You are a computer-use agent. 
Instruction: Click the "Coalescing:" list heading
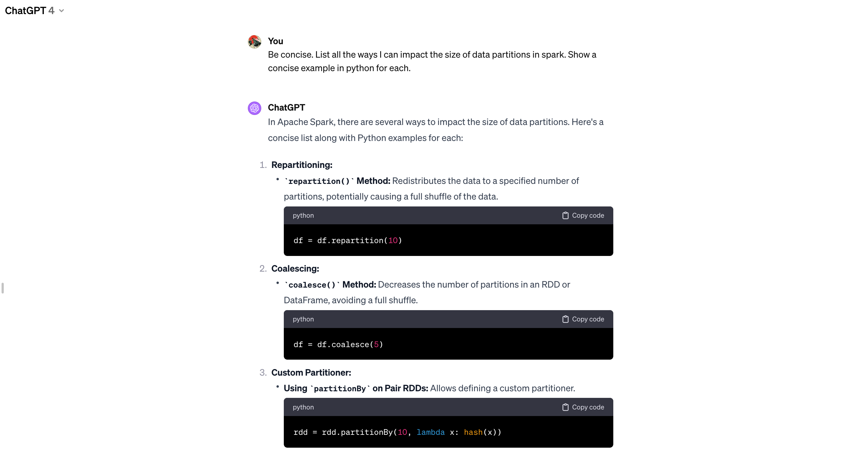coord(295,268)
